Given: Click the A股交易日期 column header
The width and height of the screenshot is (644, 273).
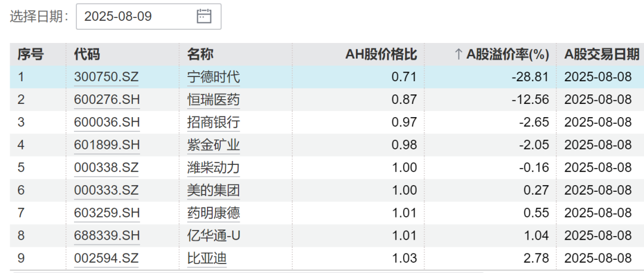Looking at the screenshot, I should 601,54.
